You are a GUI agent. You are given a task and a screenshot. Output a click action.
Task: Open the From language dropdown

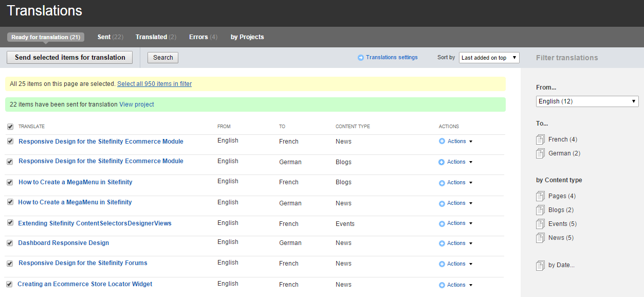(x=587, y=101)
